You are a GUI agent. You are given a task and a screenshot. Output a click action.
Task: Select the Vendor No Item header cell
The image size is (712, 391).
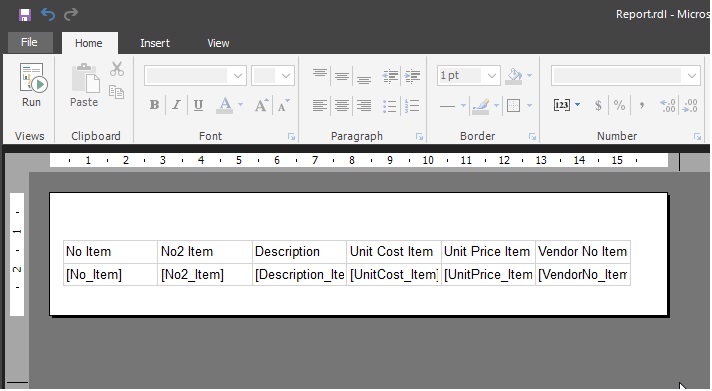tap(583, 252)
